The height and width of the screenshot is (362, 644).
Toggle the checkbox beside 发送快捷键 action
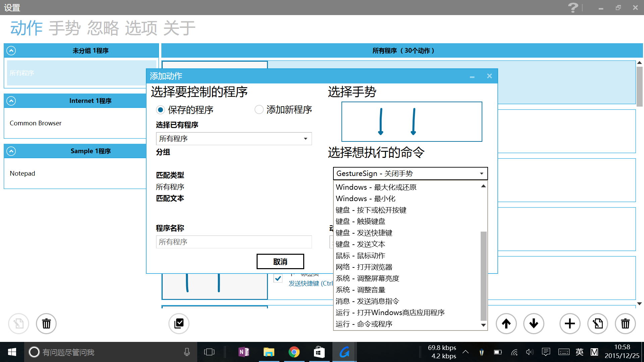[x=278, y=278]
